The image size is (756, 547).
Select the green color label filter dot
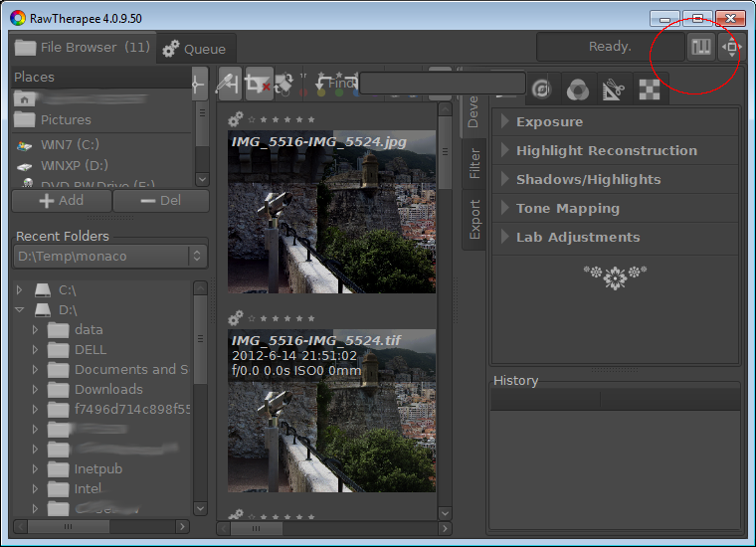click(x=339, y=92)
